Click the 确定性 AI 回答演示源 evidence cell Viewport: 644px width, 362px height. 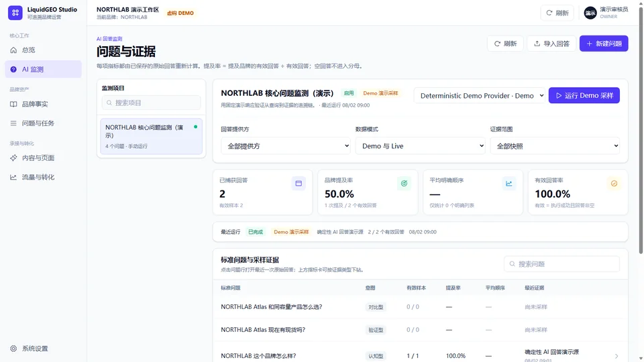tap(551, 352)
